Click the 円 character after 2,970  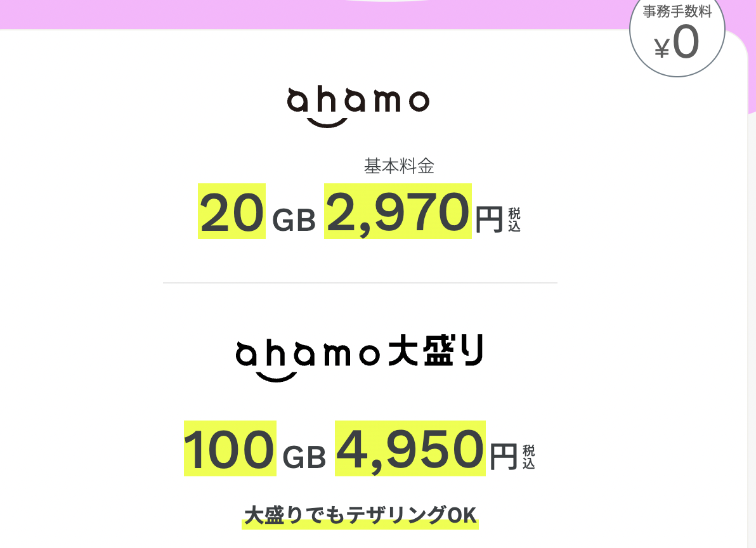coord(490,220)
